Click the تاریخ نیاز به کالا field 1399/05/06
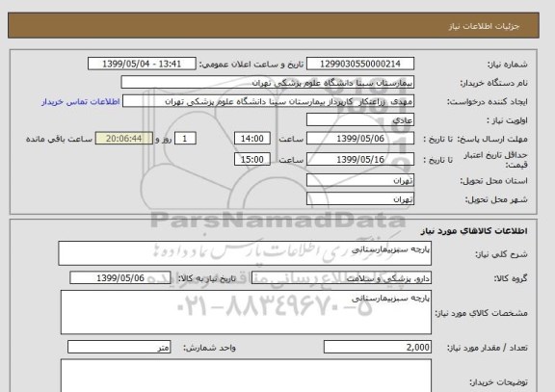 tap(120, 277)
